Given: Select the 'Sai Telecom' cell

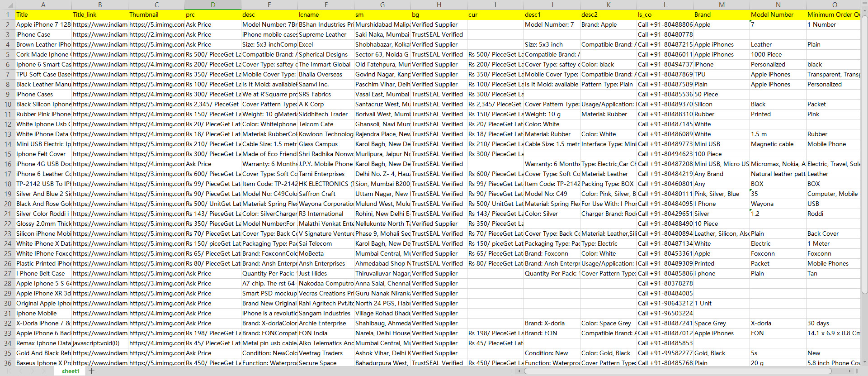Looking at the screenshot, I should (326, 244).
